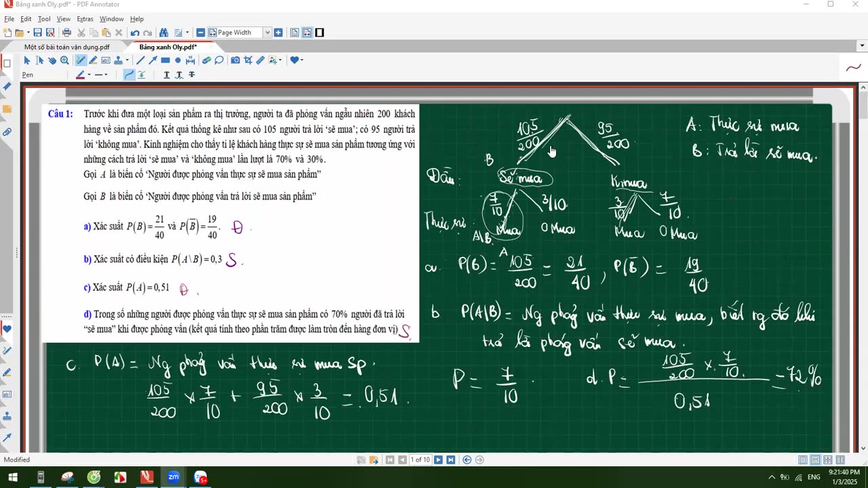
Task: Open the Edit menu
Action: 26,19
